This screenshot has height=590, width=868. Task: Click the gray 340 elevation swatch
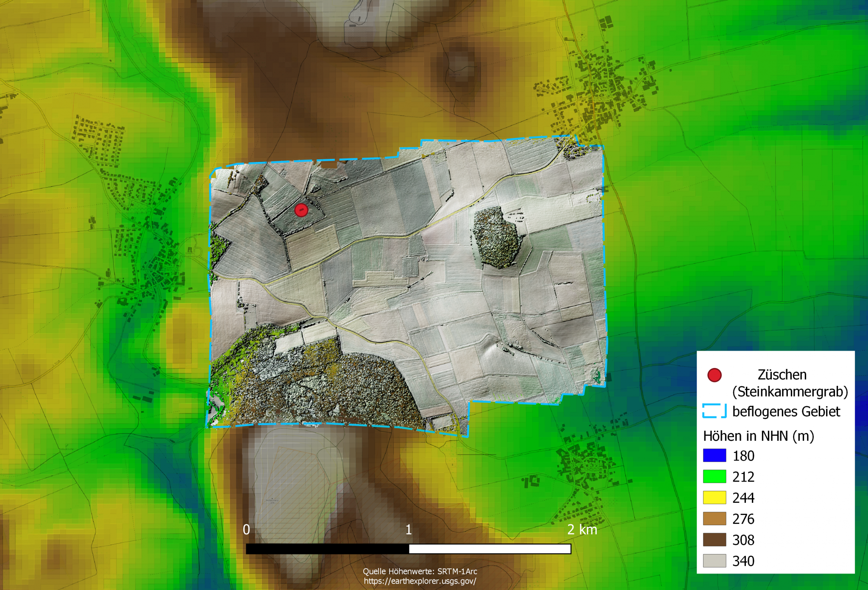715,561
